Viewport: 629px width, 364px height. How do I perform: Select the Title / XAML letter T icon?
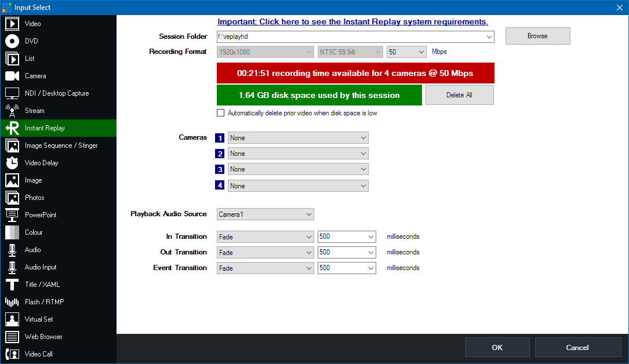pos(12,285)
